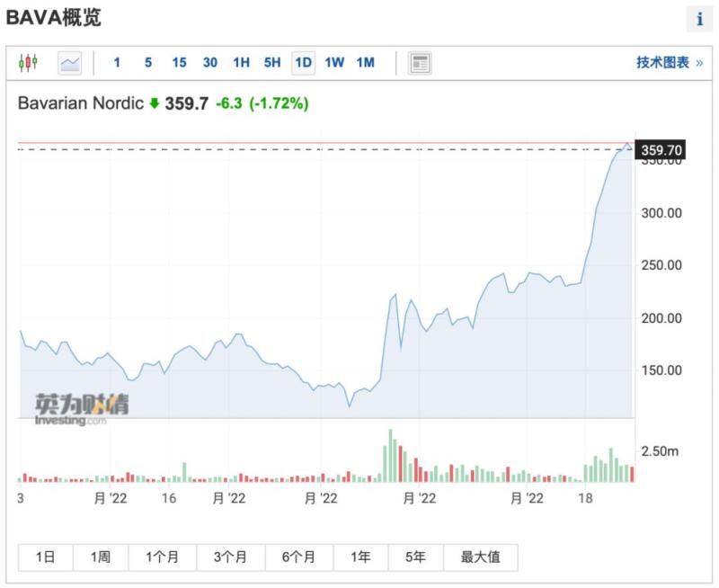The image size is (719, 588).
Task: Click the 300.00 price axis label
Action: pos(661,213)
